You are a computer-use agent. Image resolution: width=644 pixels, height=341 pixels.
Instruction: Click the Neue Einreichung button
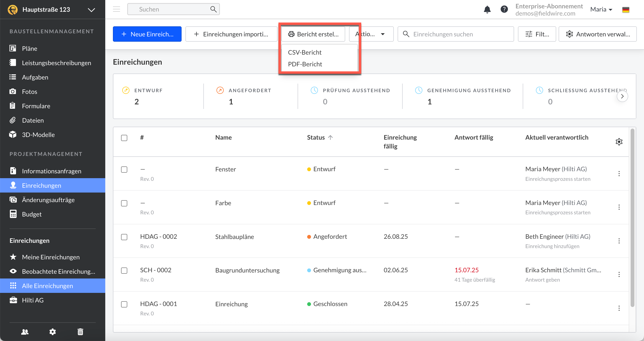[147, 34]
